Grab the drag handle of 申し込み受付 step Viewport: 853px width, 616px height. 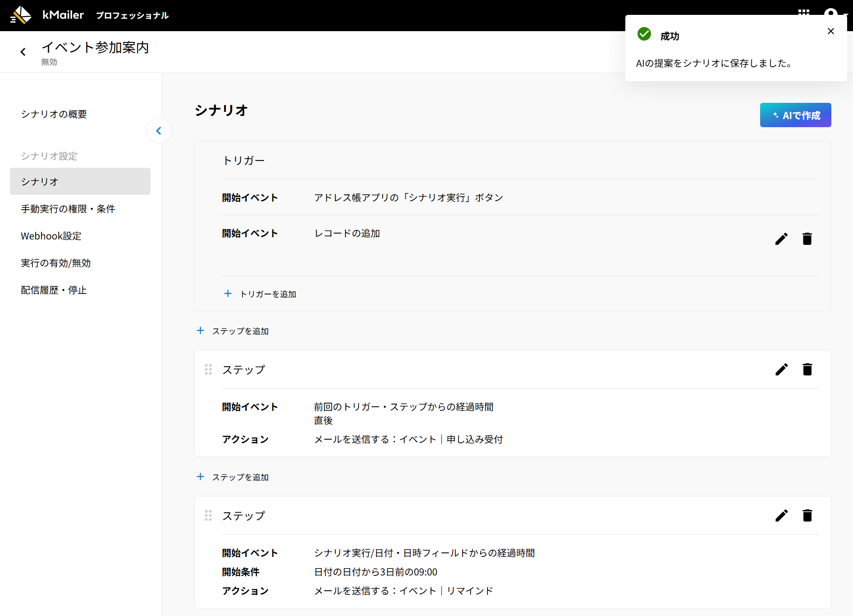pyautogui.click(x=208, y=369)
